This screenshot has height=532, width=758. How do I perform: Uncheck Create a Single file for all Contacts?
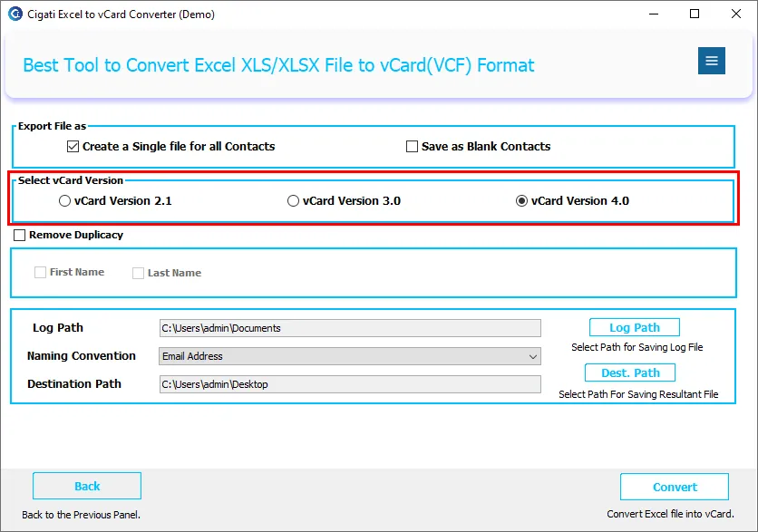tap(73, 147)
